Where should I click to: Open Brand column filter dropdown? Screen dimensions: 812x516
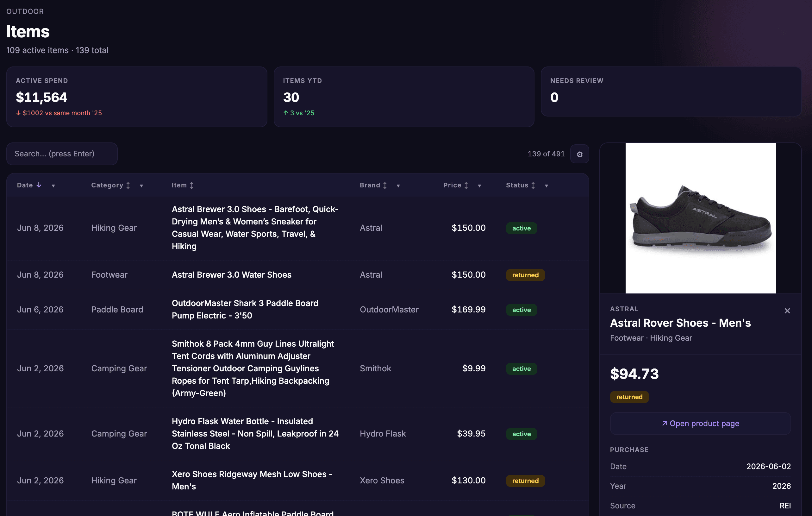point(398,186)
